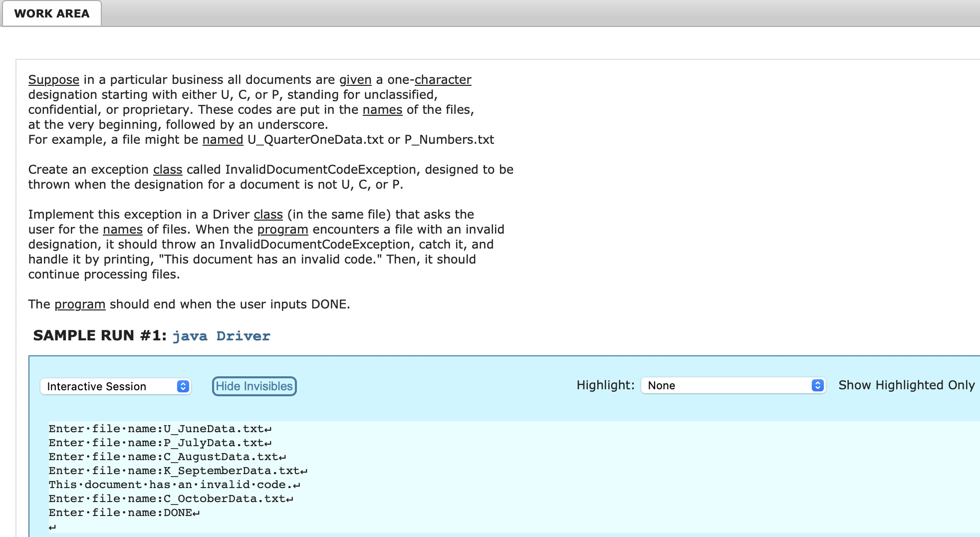Open the Highlight None combo box
The image size is (980, 537).
(733, 385)
